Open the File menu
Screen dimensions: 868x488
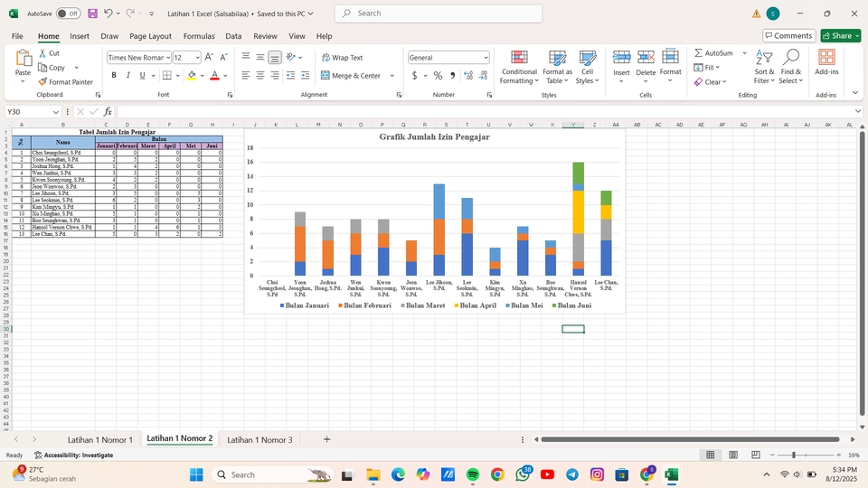[x=17, y=36]
